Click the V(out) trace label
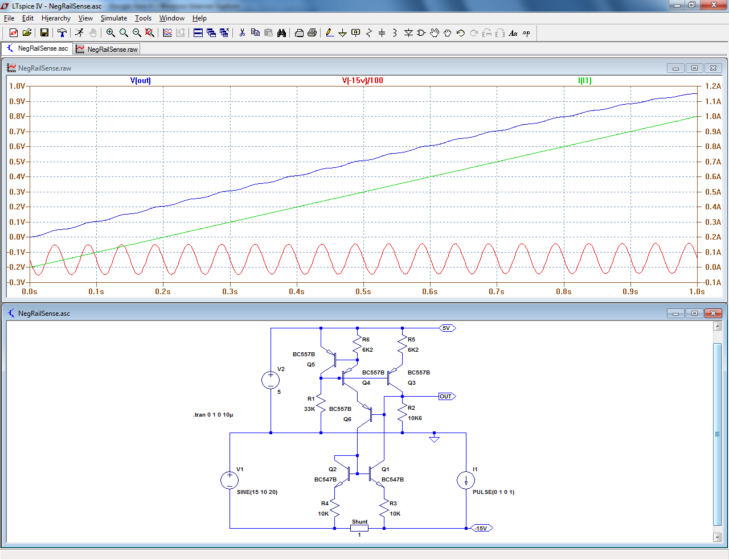Image resolution: width=729 pixels, height=560 pixels. pyautogui.click(x=141, y=80)
